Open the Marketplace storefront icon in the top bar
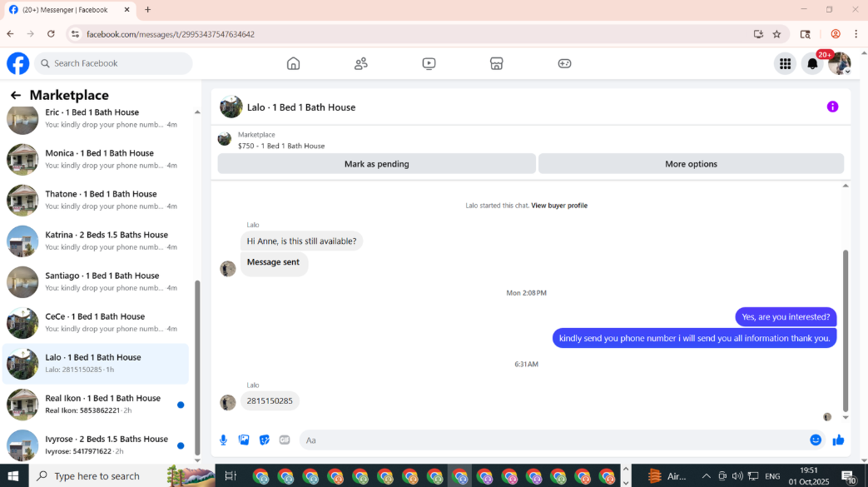The width and height of the screenshot is (868, 487). coord(497,64)
